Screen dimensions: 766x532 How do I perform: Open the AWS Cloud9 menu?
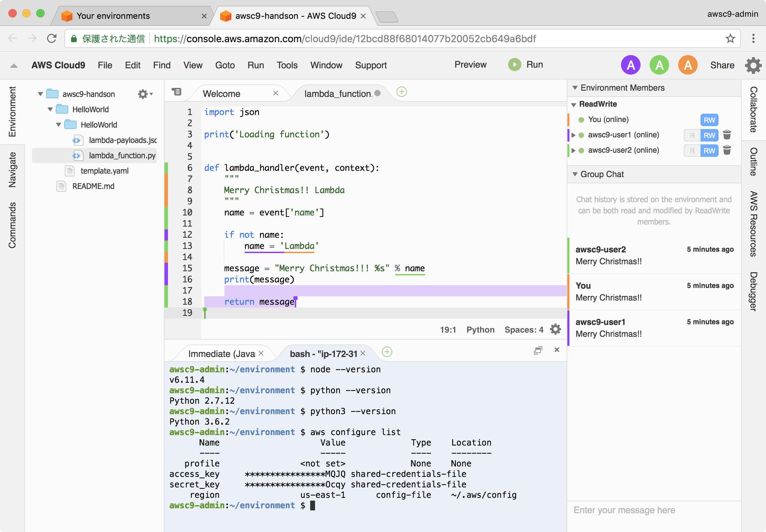click(x=58, y=65)
